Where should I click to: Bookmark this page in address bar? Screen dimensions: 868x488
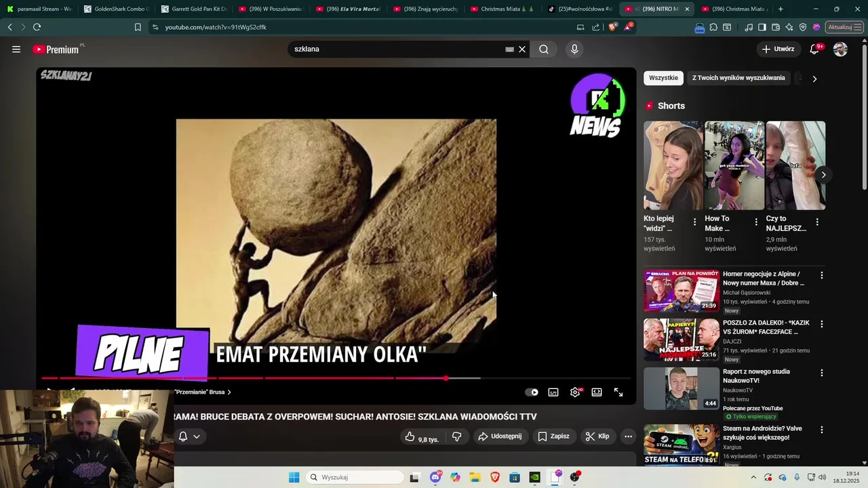(x=138, y=27)
